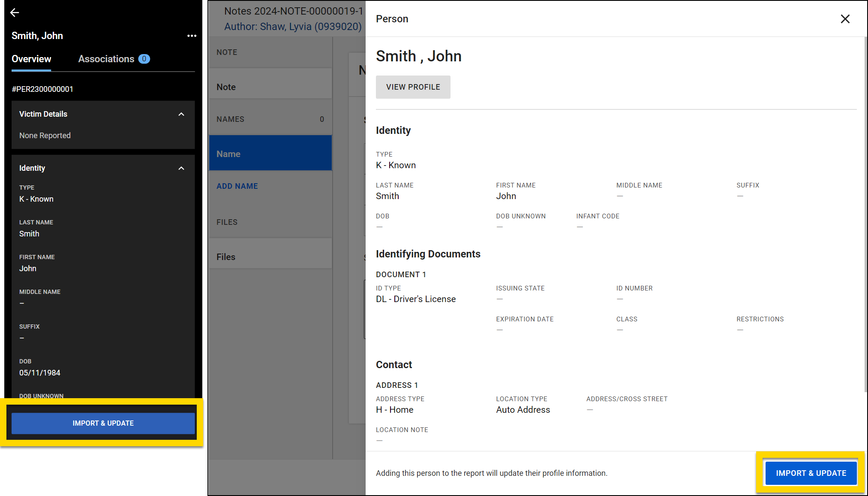868x496 pixels.
Task: Click the ADD NAME link
Action: tap(237, 186)
